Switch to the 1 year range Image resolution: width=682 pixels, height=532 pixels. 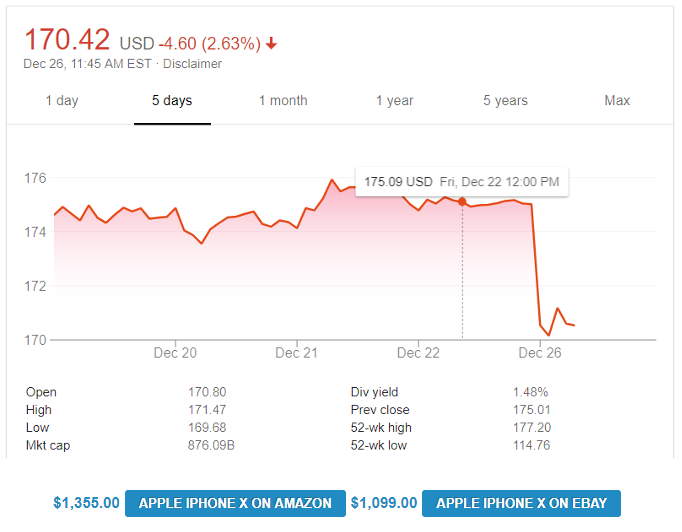[x=394, y=100]
